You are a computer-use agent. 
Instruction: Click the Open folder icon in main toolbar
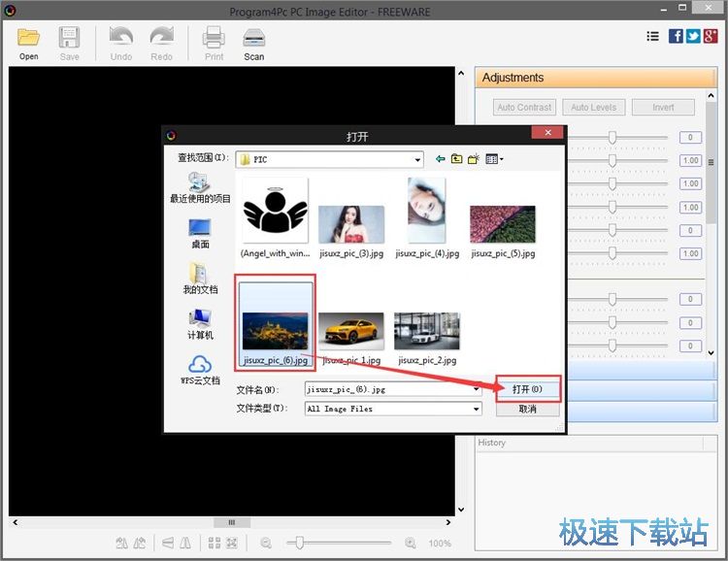tap(29, 39)
